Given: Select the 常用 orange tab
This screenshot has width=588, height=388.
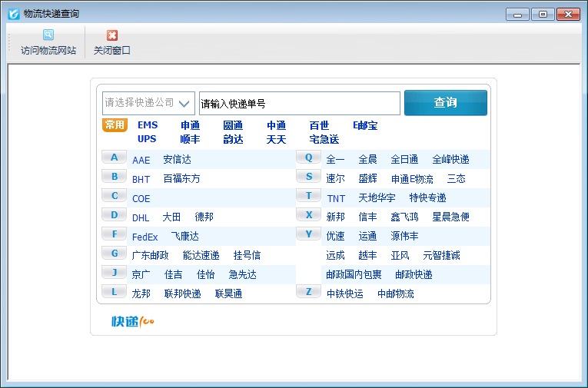Looking at the screenshot, I should coord(115,125).
